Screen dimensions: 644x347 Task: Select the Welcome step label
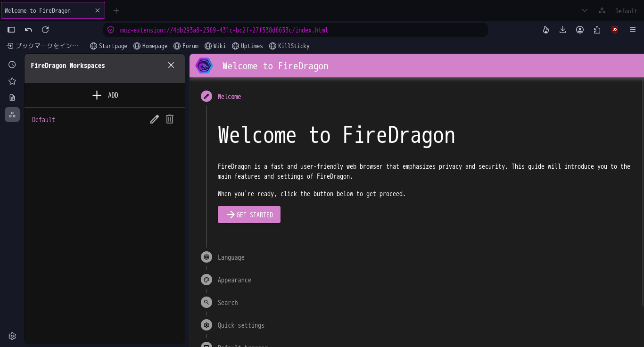229,97
